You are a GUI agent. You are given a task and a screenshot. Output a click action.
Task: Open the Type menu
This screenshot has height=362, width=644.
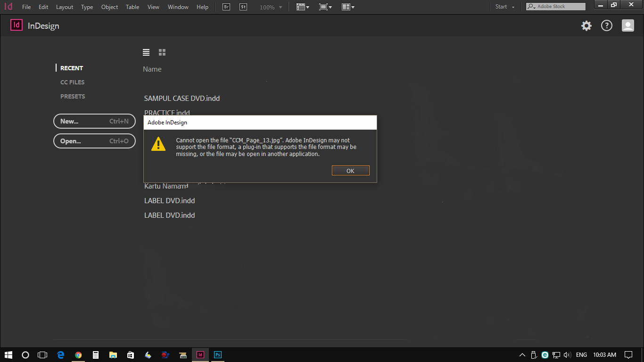point(87,7)
